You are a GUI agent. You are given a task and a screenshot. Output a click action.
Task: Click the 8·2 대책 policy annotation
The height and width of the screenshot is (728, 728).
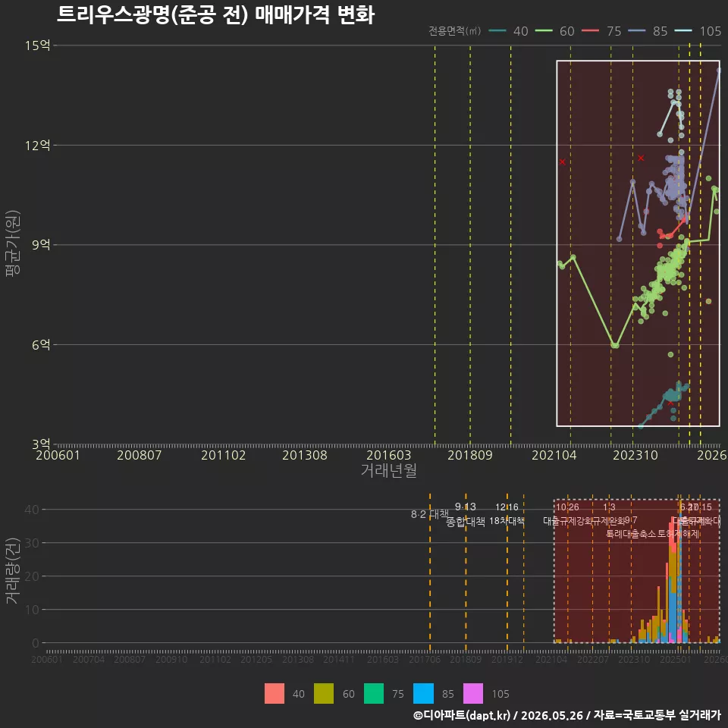click(430, 514)
